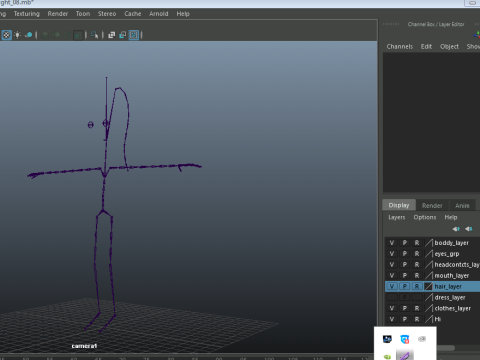Switch to Render layers tab

pyautogui.click(x=432, y=205)
